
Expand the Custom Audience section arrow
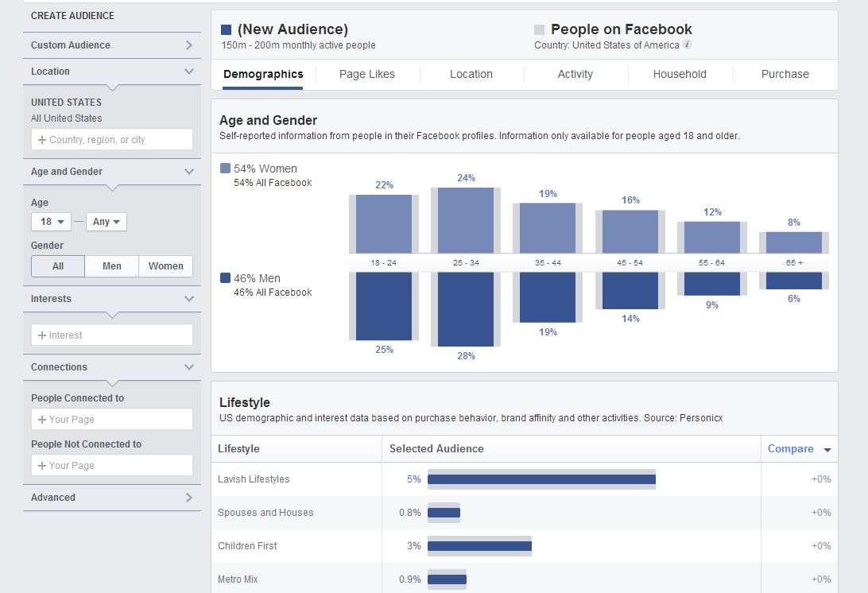coord(188,45)
